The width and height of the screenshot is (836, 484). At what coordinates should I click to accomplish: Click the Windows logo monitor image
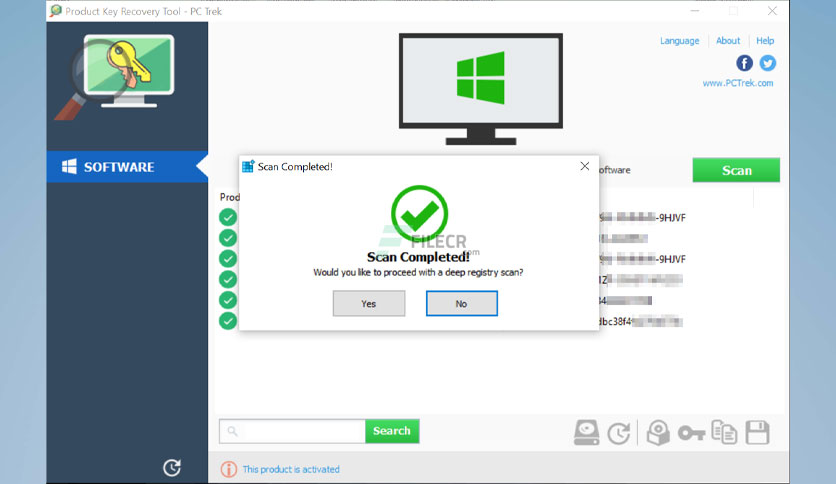tap(480, 88)
